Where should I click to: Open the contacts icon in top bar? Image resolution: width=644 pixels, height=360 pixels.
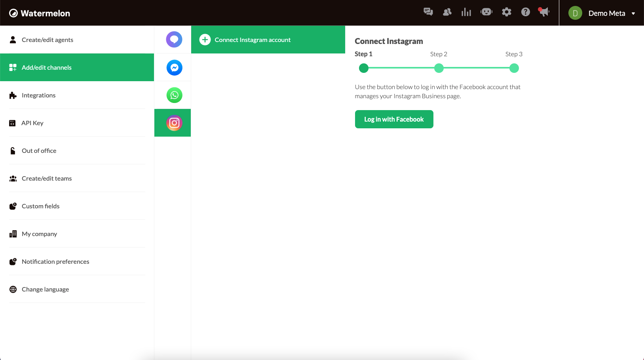click(x=447, y=12)
